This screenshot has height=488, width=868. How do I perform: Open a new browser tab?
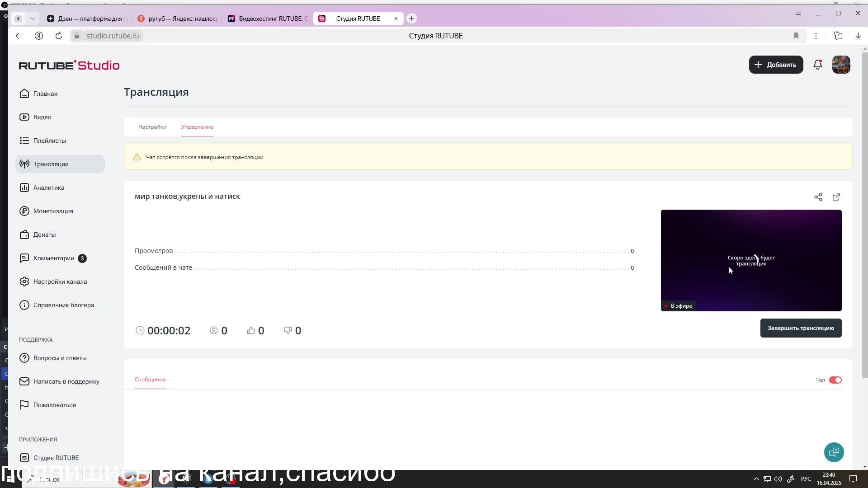point(411,19)
